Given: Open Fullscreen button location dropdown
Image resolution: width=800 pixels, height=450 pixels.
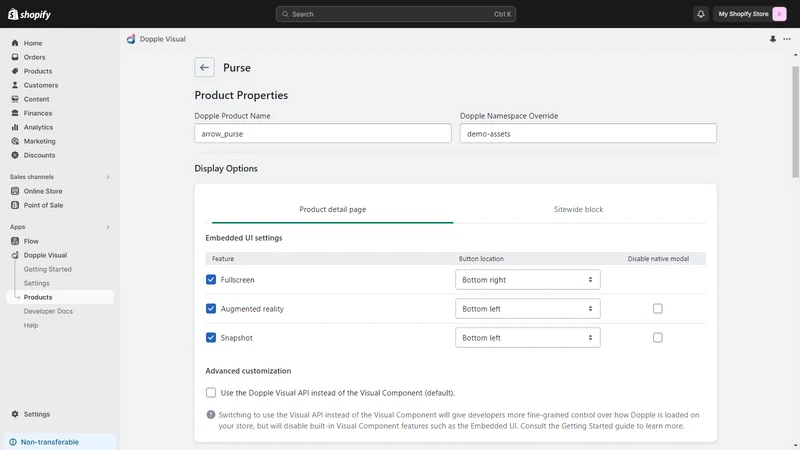Looking at the screenshot, I should point(528,280).
